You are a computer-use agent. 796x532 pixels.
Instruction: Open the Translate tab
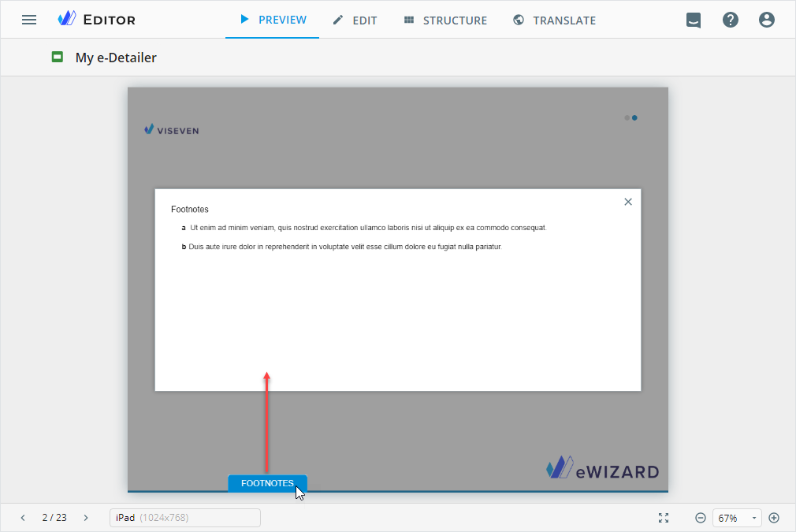tap(554, 20)
